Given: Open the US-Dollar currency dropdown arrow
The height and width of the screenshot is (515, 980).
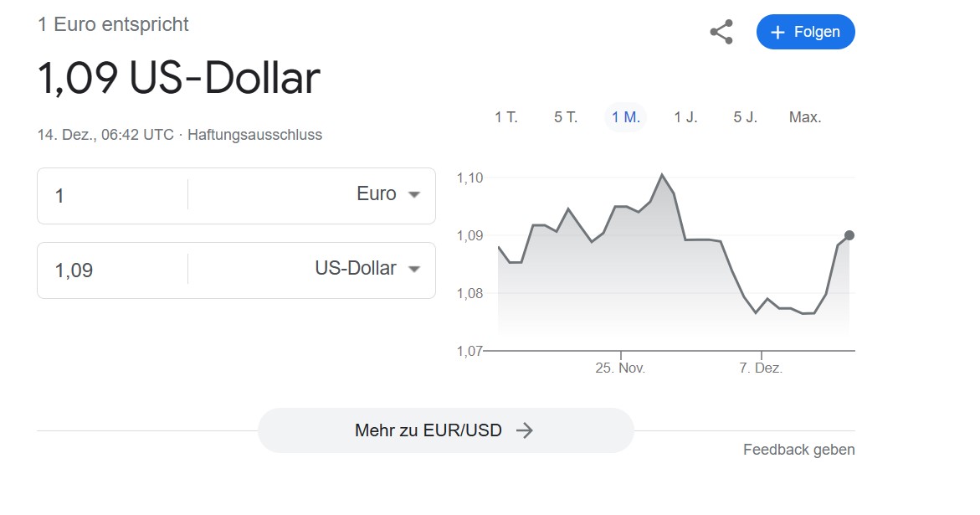Looking at the screenshot, I should (x=413, y=270).
